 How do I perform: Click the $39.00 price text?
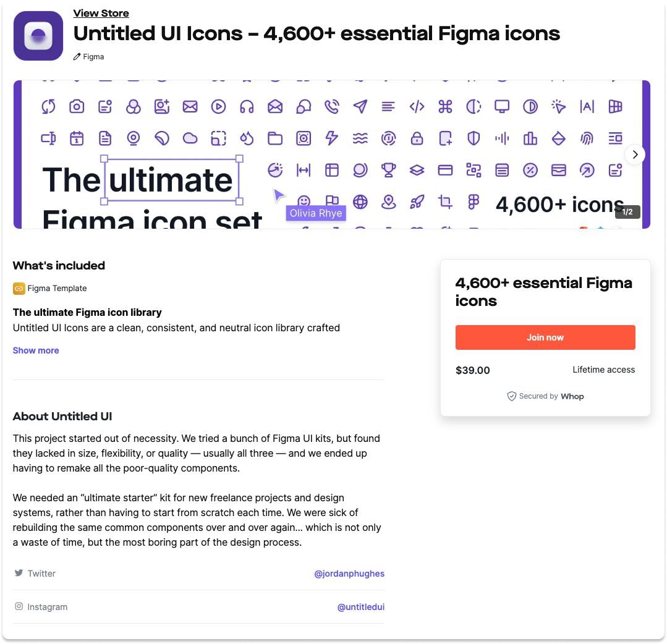(473, 370)
